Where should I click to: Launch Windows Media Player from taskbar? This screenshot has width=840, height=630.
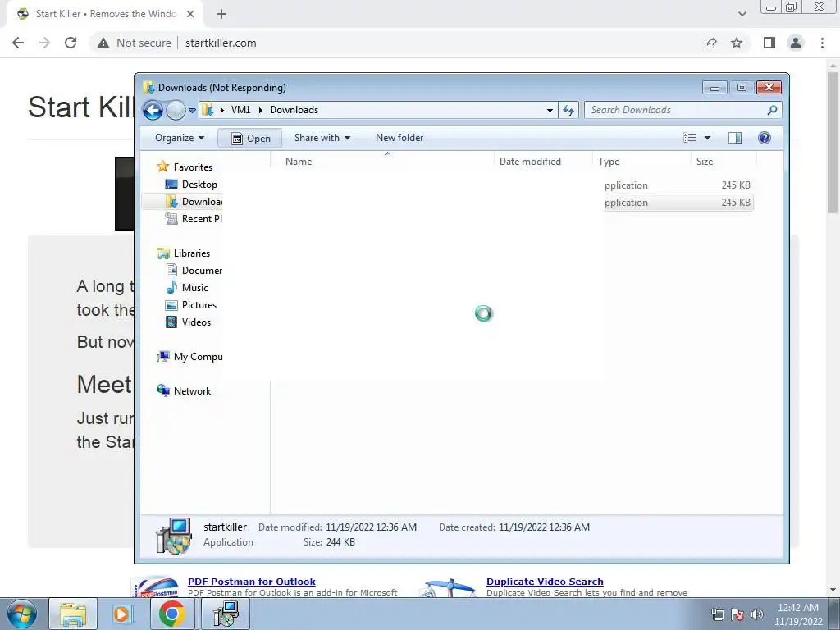tap(121, 614)
